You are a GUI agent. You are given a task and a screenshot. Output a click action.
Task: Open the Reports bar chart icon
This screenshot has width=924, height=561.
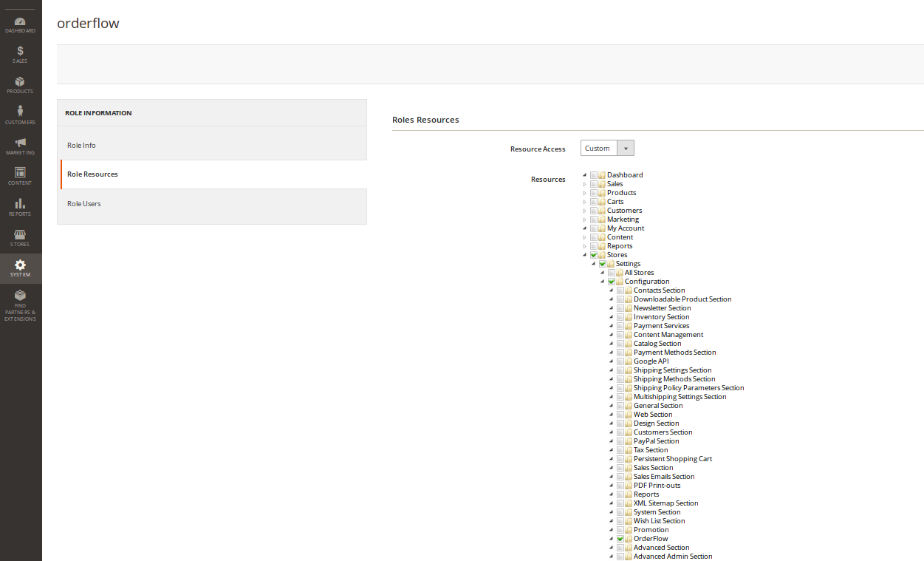(x=20, y=207)
